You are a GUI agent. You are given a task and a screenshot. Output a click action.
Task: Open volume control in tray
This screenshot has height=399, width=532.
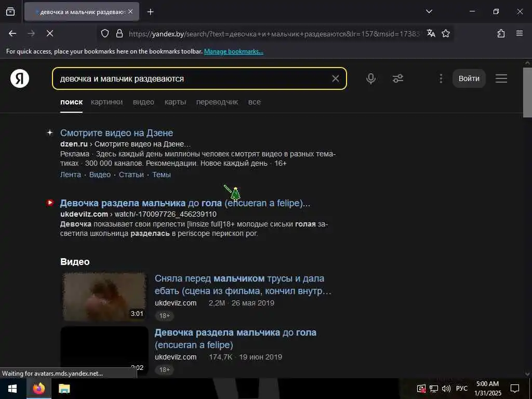tap(446, 389)
